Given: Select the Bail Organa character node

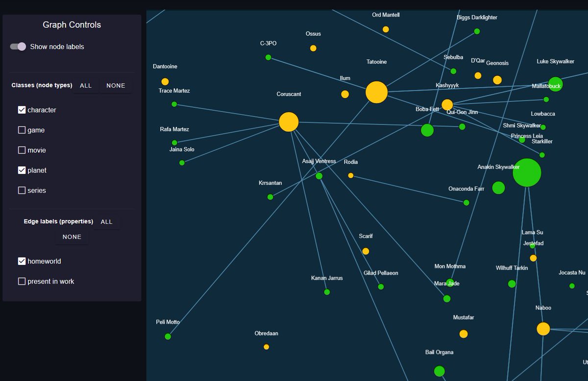Looking at the screenshot, I should pyautogui.click(x=440, y=371).
